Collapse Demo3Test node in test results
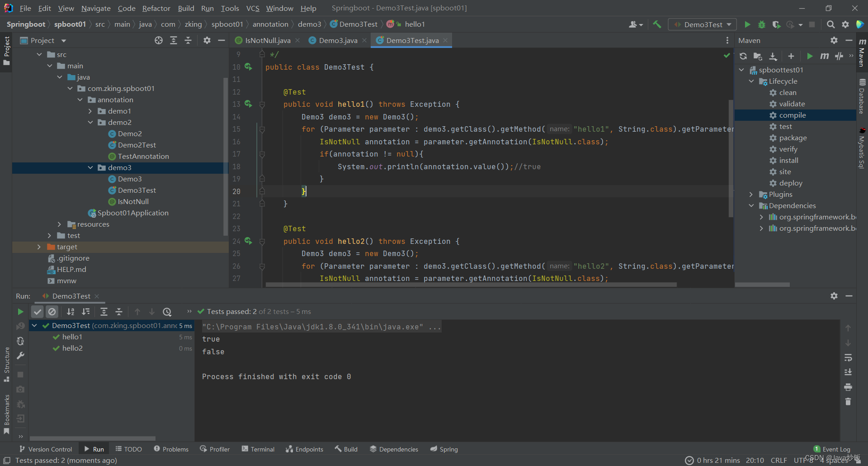 [x=34, y=325]
